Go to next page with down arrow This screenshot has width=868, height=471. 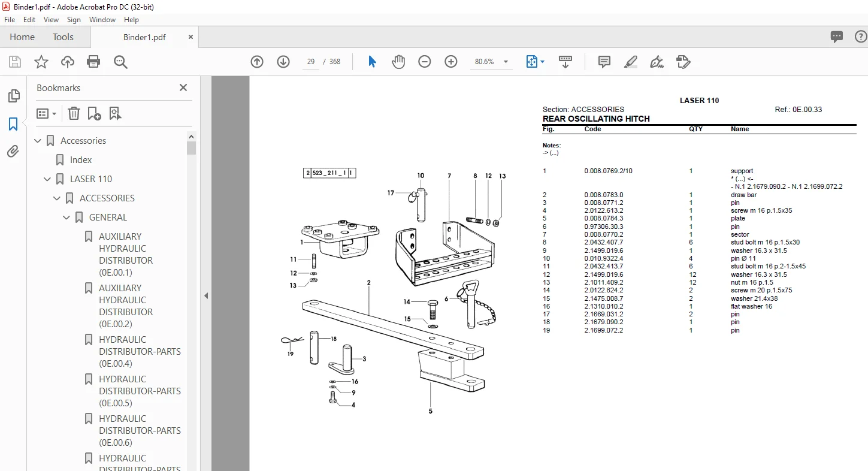pyautogui.click(x=283, y=62)
